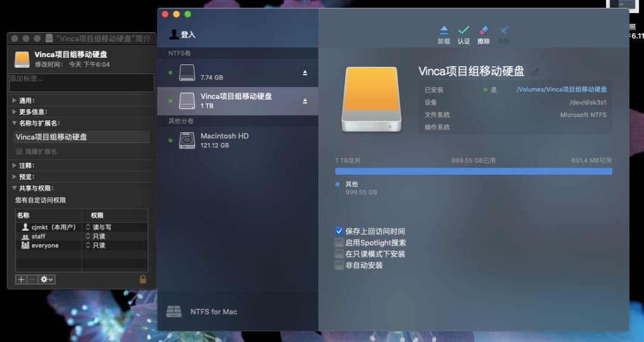This screenshot has width=644, height=342.
Task: Enable 在只读模式下安装 checkbox
Action: pyautogui.click(x=339, y=254)
